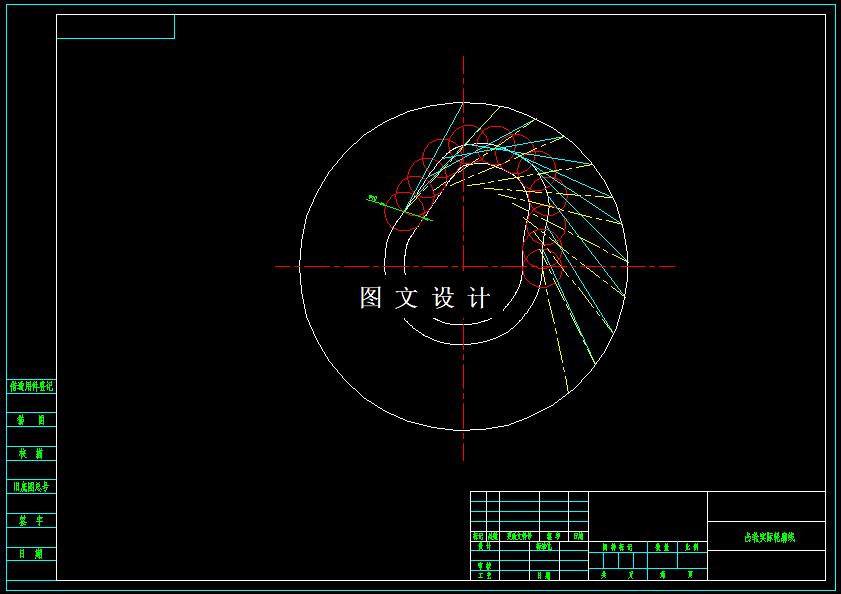The width and height of the screenshot is (841, 594).
Task: Select the 工艺 row label
Action: (x=484, y=575)
